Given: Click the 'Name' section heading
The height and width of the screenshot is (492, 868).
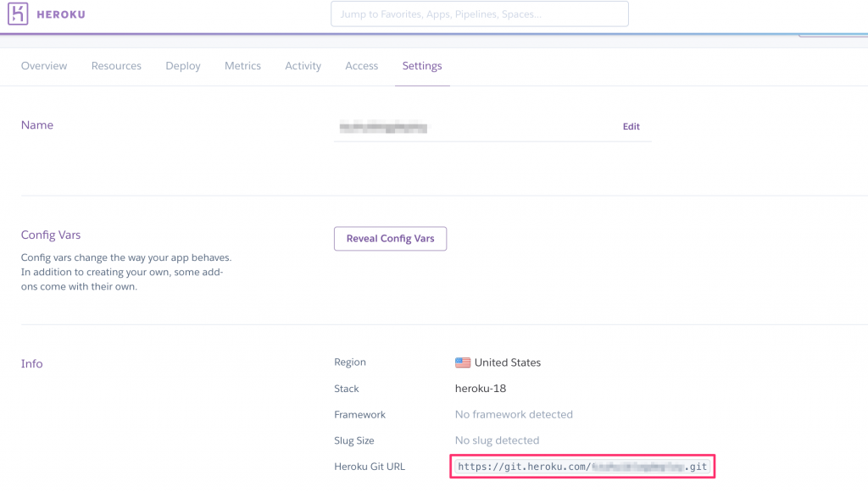Looking at the screenshot, I should point(37,125).
